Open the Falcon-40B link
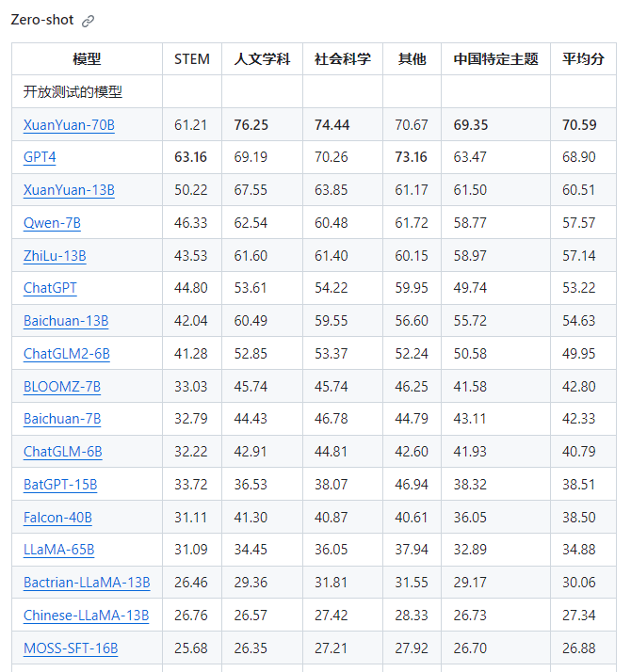Viewport: 631px width, 672px height. tap(57, 518)
